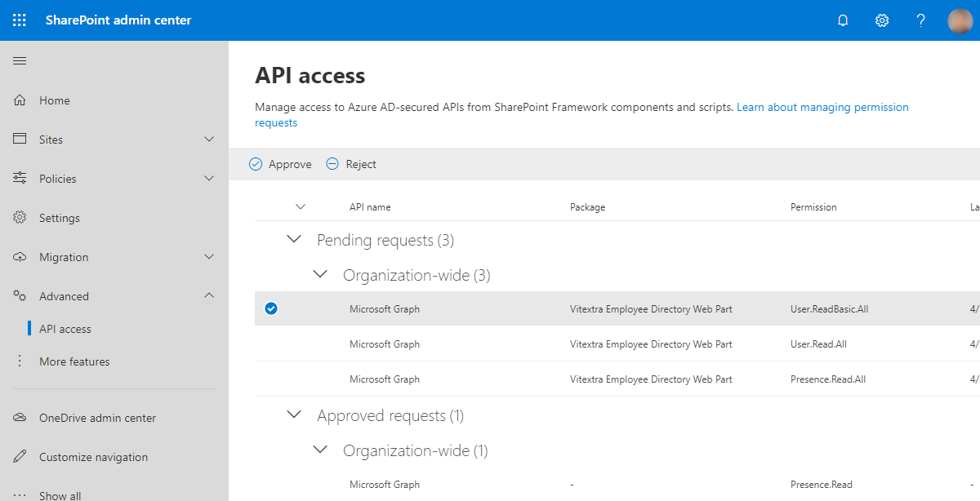This screenshot has width=980, height=501.
Task: Collapse the Approved requests group
Action: coord(294,415)
